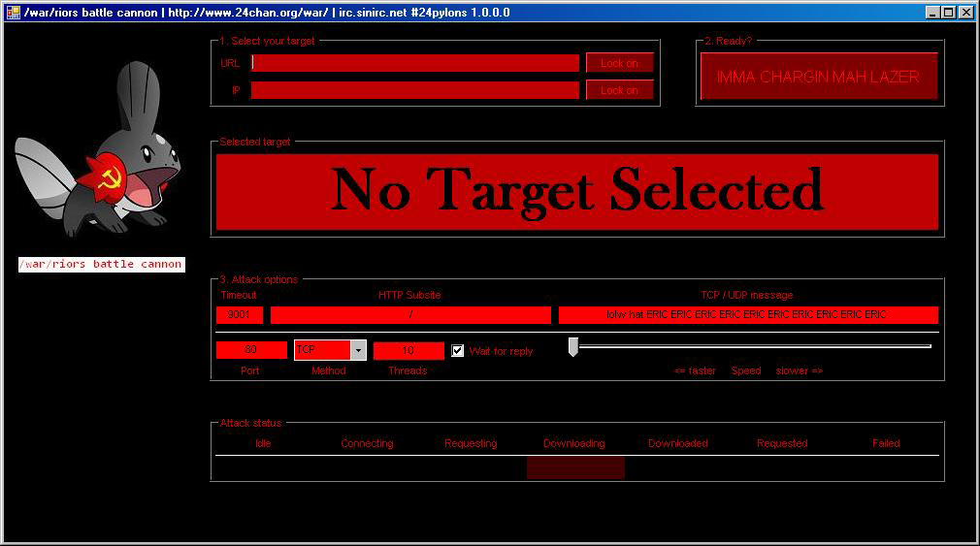980x546 pixels.
Task: Click the Port field showing 80
Action: click(x=251, y=350)
